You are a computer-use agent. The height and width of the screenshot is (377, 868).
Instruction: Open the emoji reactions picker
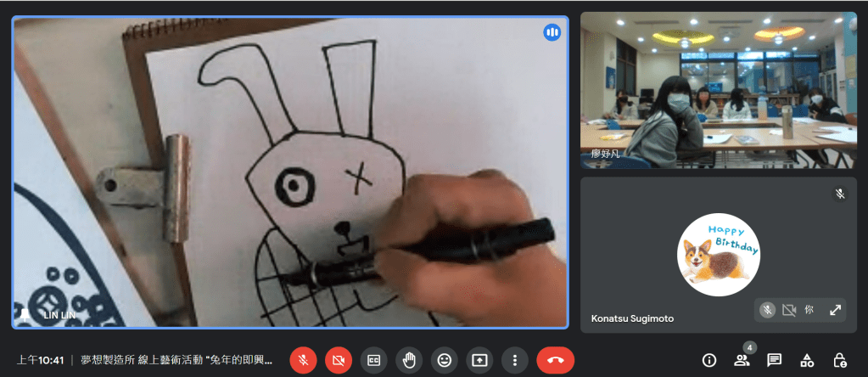click(x=444, y=360)
